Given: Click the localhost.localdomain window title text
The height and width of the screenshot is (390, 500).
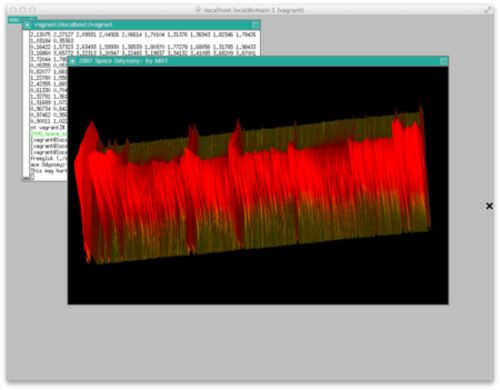Looking at the screenshot, I should 254,10.
